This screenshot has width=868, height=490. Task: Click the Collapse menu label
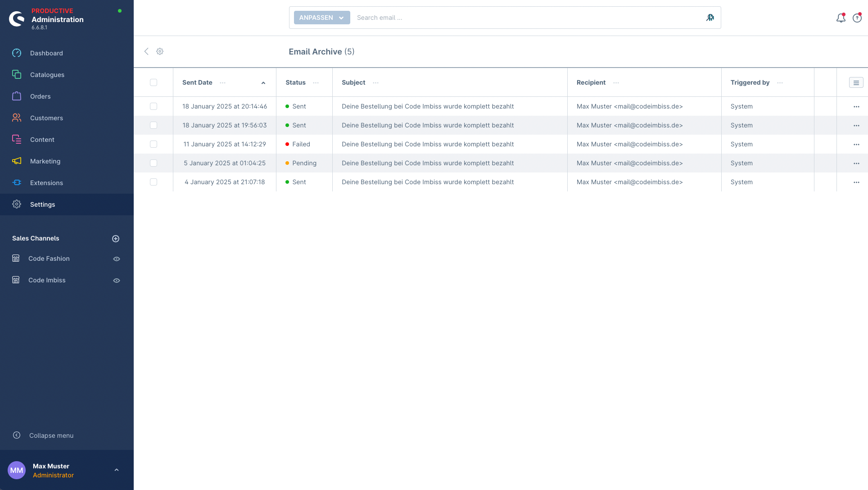[x=51, y=436]
